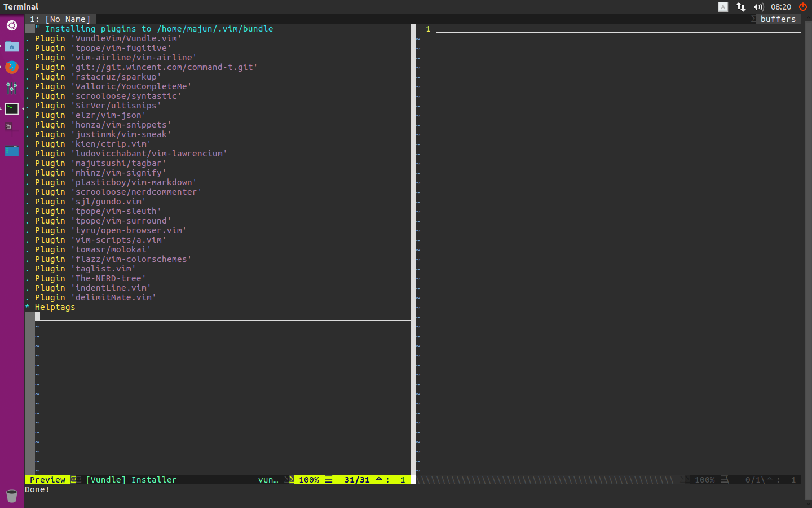The image size is (812, 508).
Task: Open the network connection indicator
Action: [741, 7]
